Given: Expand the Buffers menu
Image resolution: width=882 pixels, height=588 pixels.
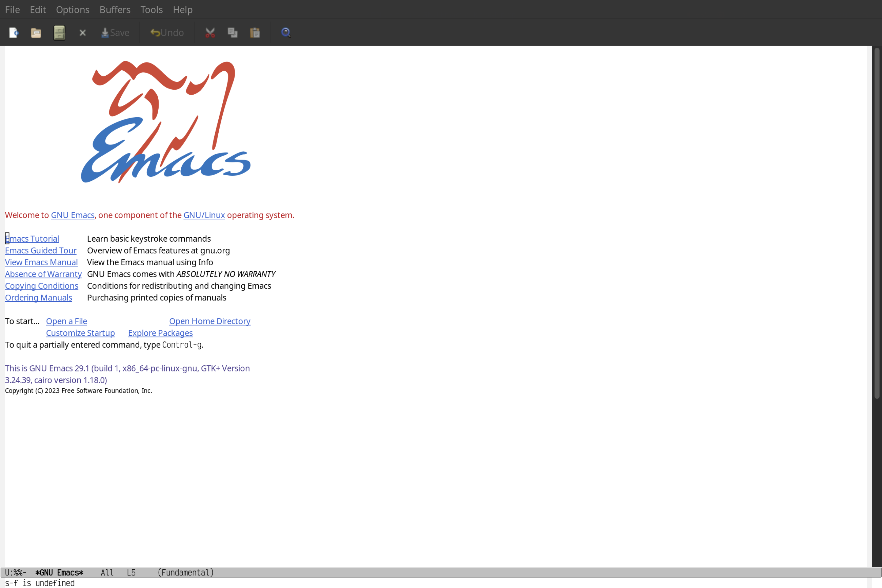Looking at the screenshot, I should [115, 9].
